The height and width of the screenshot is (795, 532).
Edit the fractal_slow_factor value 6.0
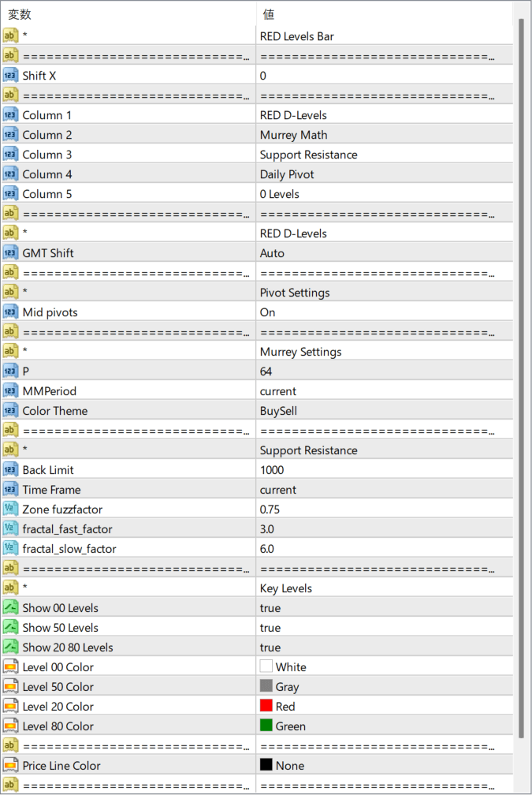point(267,549)
